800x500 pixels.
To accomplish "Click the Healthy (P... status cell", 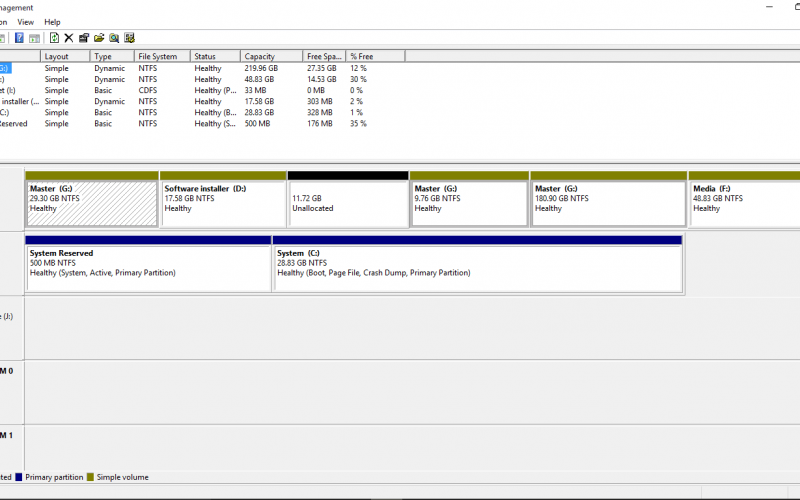I will click(x=215, y=90).
